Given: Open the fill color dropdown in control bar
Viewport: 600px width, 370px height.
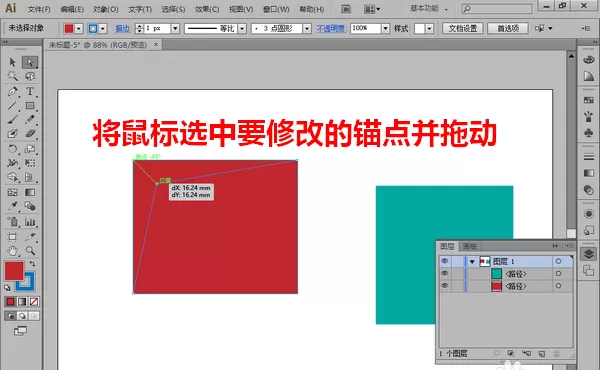Looking at the screenshot, I should (79, 28).
